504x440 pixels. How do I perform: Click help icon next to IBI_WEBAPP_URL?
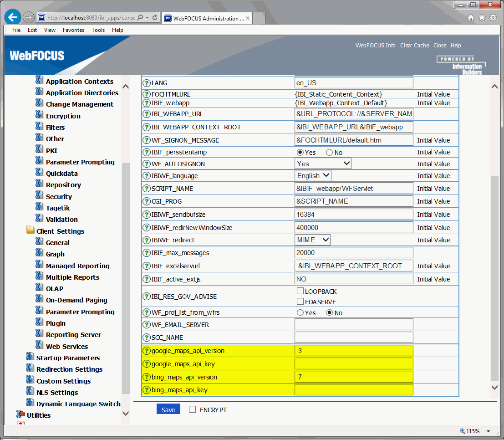pyautogui.click(x=147, y=114)
